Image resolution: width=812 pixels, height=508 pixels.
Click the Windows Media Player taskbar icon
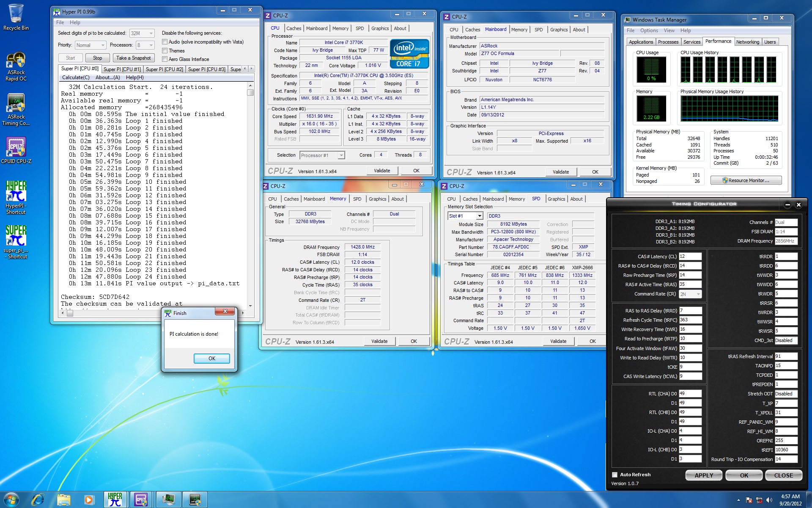[89, 500]
